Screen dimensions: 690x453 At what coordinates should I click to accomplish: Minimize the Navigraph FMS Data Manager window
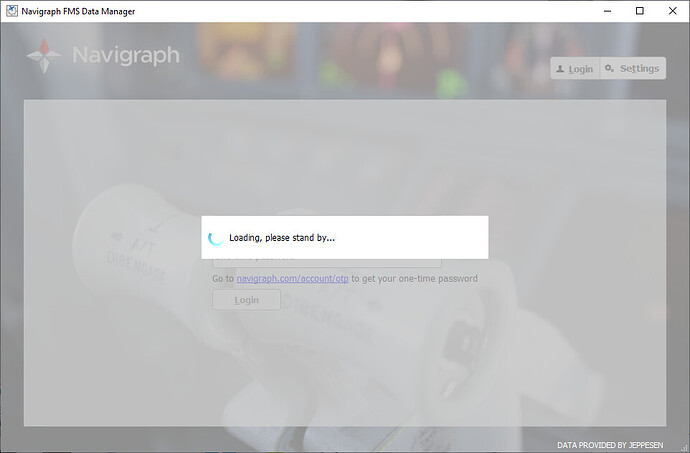point(608,11)
